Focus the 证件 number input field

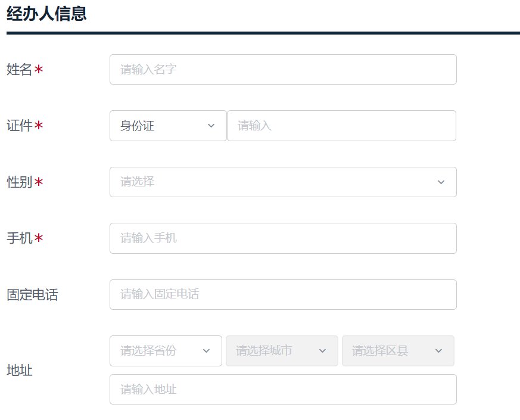tap(341, 126)
